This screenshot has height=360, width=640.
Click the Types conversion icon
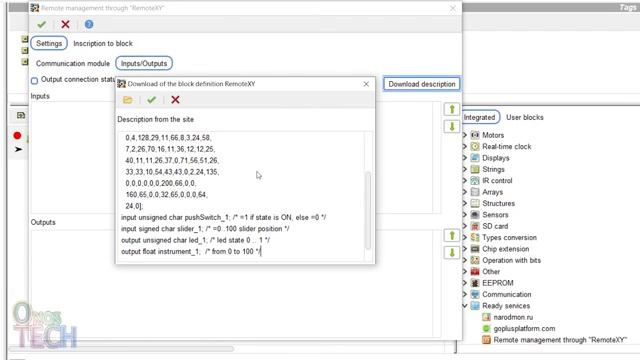[475, 238]
